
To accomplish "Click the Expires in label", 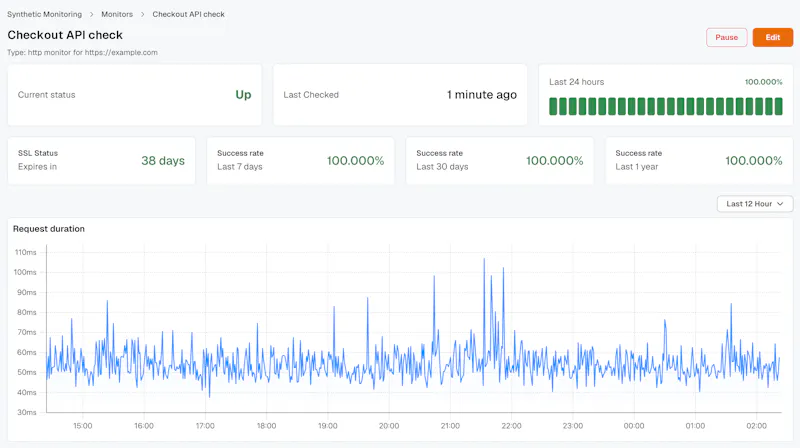I will 37,167.
